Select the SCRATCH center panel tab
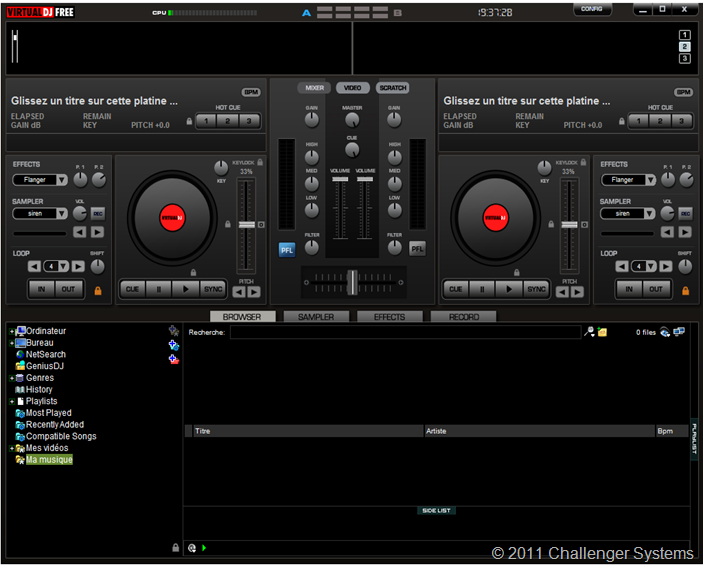 [x=393, y=88]
